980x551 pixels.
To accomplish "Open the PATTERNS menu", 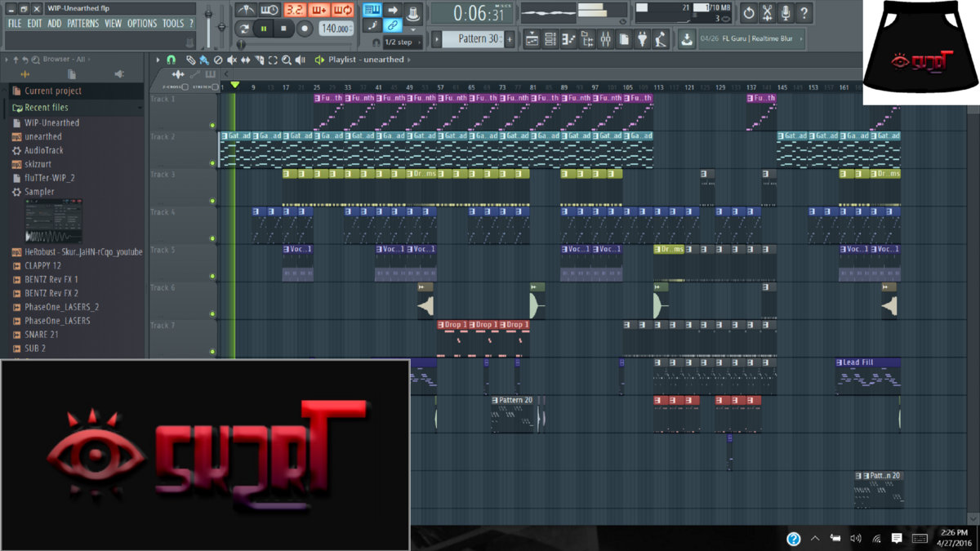I will point(82,24).
